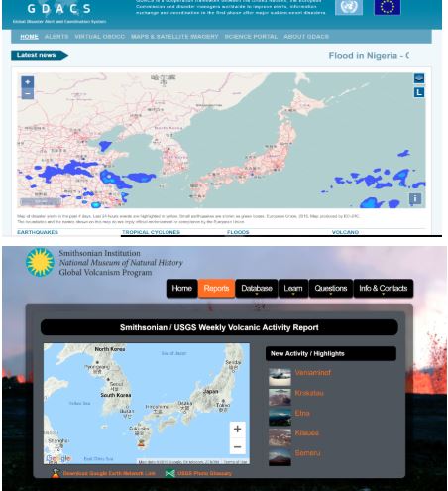Zoom in on the GDACS map
448x491 pixels.
(28, 81)
